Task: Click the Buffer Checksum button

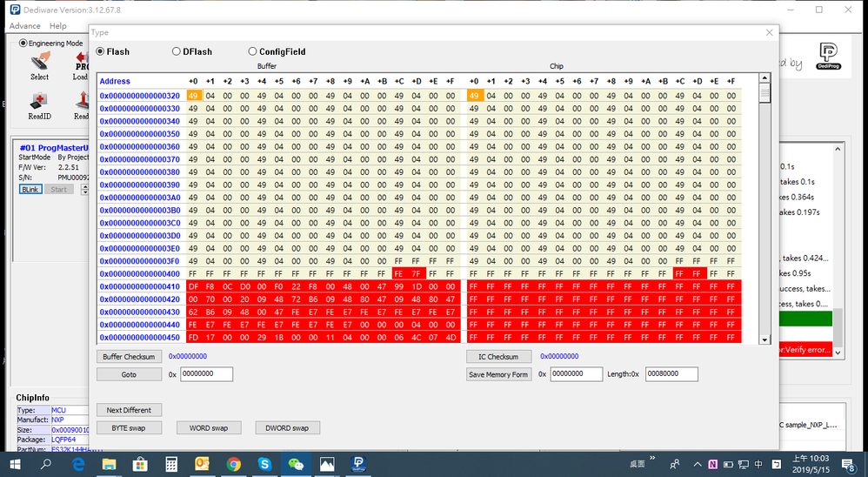Action: [129, 357]
